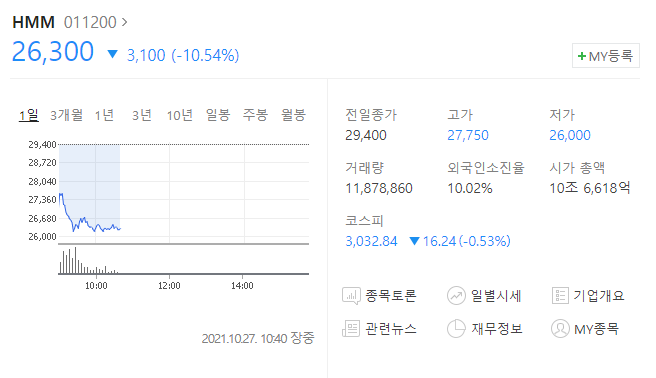Click the 12:00 time axis label
This screenshot has width=656, height=378.
[169, 286]
